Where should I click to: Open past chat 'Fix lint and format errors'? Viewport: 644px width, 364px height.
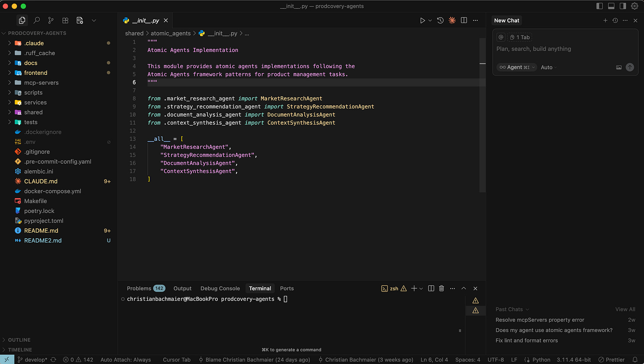pyautogui.click(x=526, y=340)
